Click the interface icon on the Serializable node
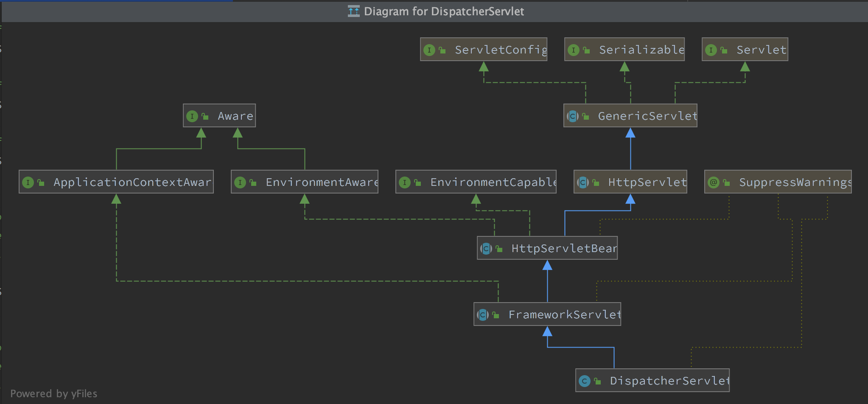The width and height of the screenshot is (868, 404). tap(574, 50)
